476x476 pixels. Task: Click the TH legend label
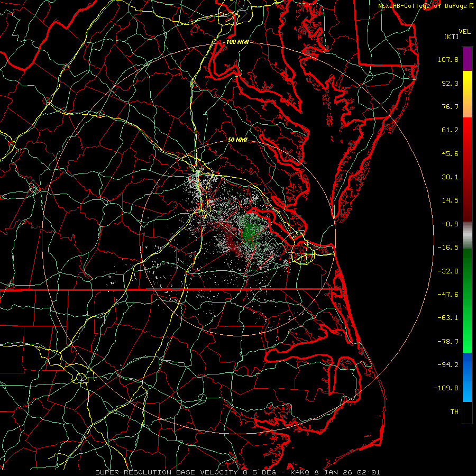click(x=454, y=412)
